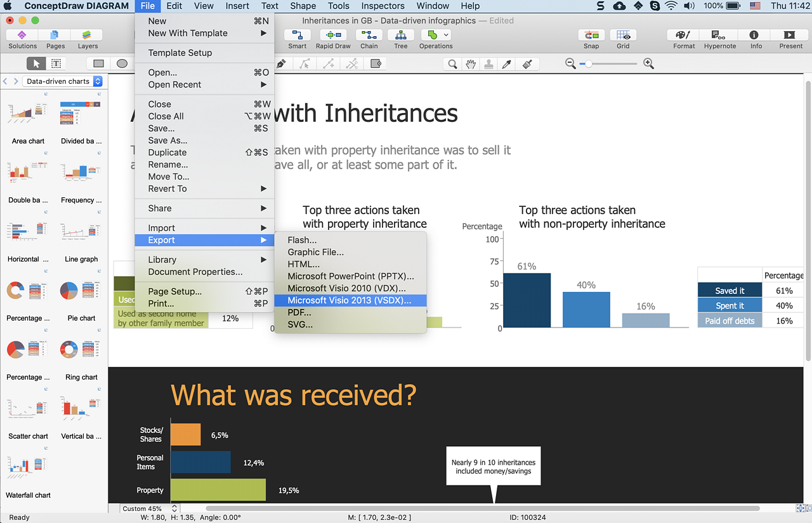
Task: Expand the Share submenu
Action: point(204,208)
